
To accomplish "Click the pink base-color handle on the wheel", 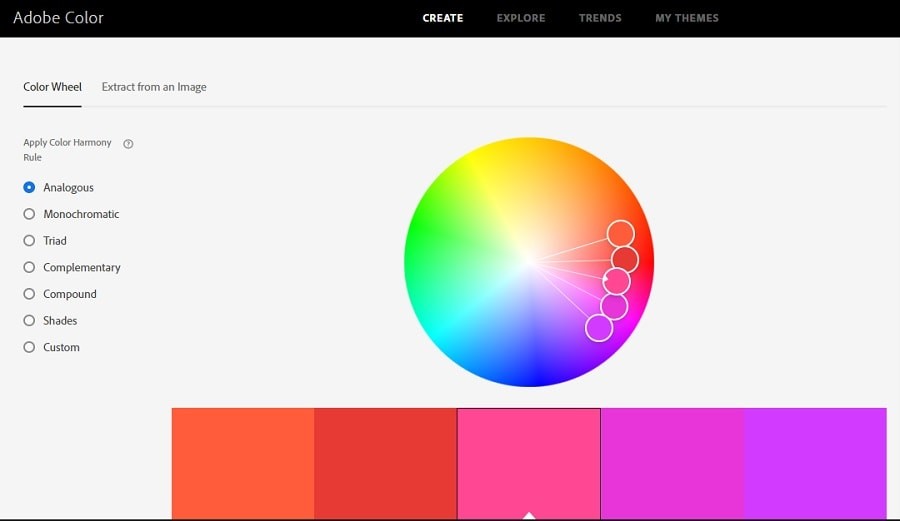I will 616,281.
